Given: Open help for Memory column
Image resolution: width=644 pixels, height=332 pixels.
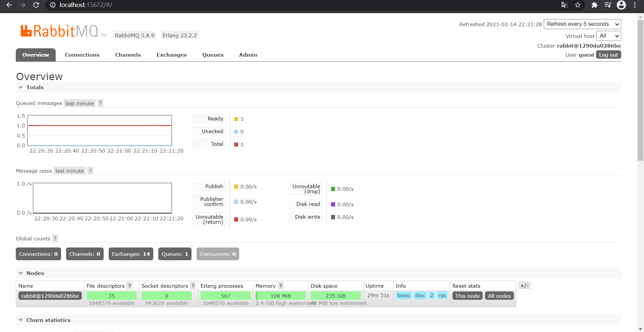Looking at the screenshot, I should 281,286.
